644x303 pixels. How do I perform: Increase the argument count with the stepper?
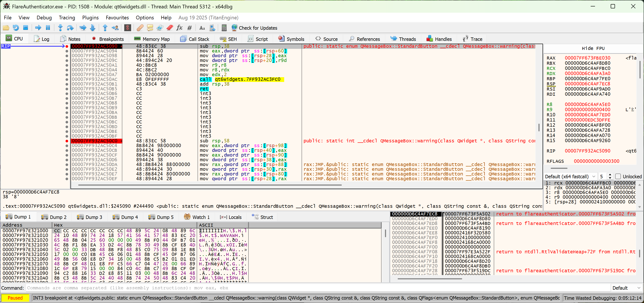[x=610, y=175]
